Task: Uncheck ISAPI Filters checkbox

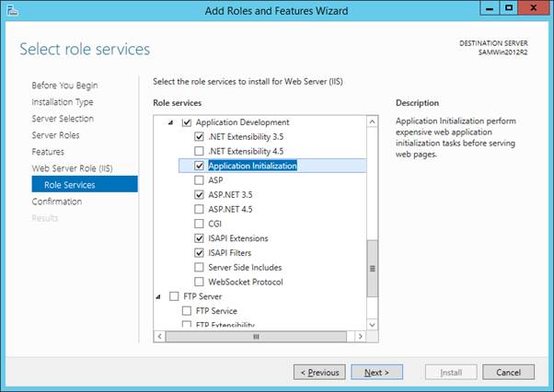Action: (200, 253)
